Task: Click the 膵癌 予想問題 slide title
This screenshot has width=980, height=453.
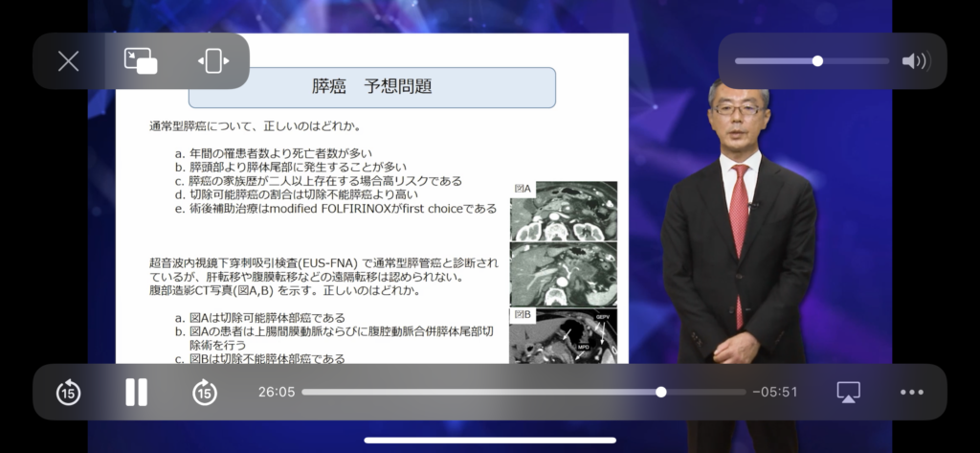Action: coord(372,87)
